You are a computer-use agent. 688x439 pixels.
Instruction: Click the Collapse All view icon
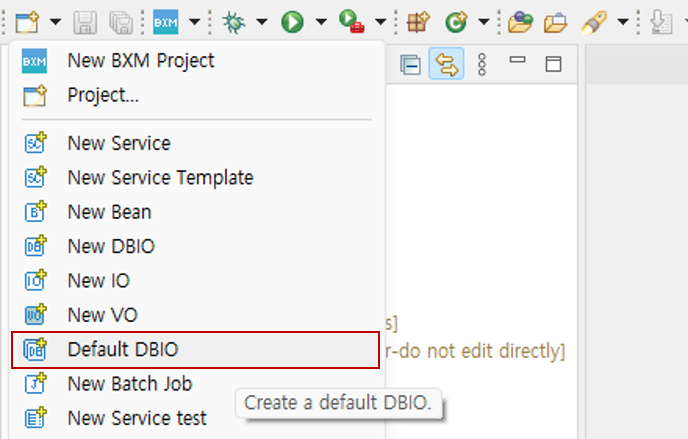point(411,65)
